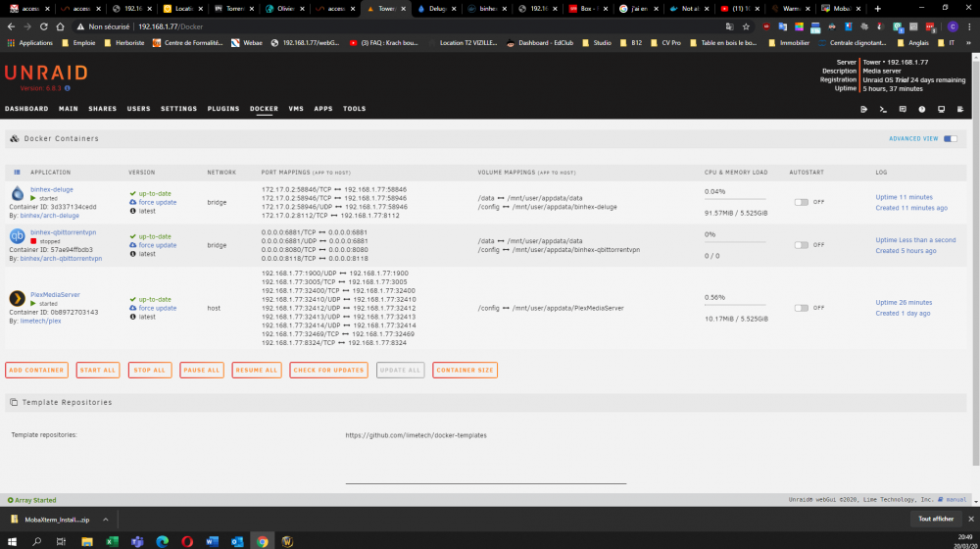The width and height of the screenshot is (980, 549).
Task: Click the Chrome home button
Action: click(x=60, y=26)
